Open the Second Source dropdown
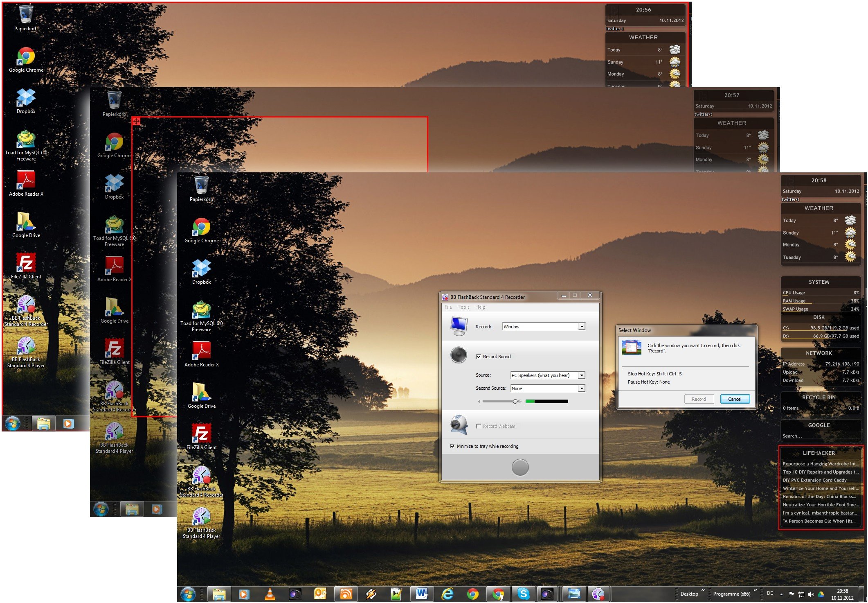The height and width of the screenshot is (603, 868). click(581, 388)
